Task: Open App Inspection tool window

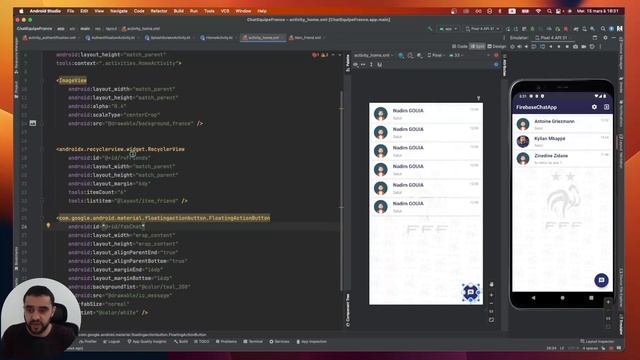Action: [x=310, y=342]
